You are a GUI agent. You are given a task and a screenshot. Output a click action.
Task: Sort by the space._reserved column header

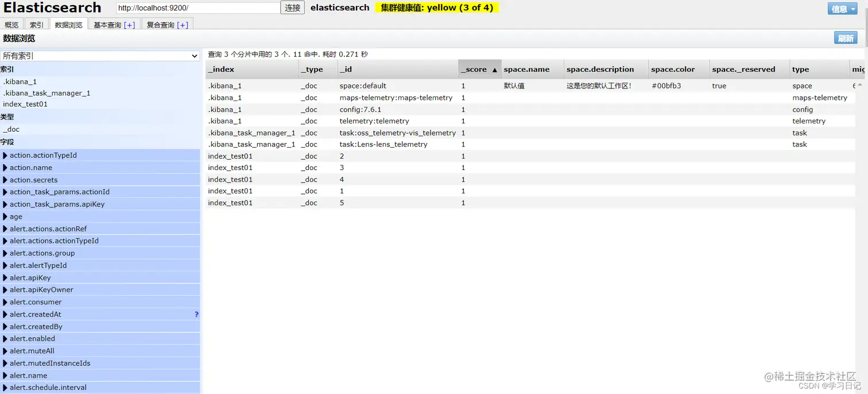[x=750, y=69]
